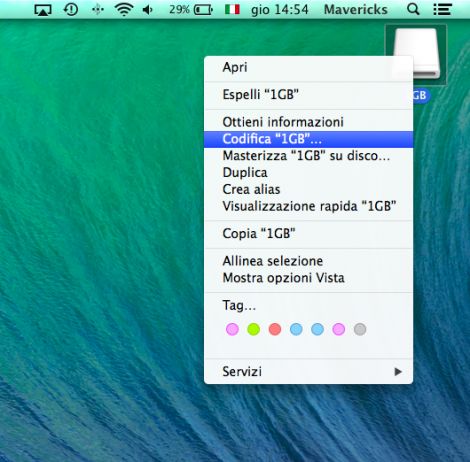Open the Time Machine menu bar icon
The width and height of the screenshot is (470, 462).
click(x=71, y=10)
